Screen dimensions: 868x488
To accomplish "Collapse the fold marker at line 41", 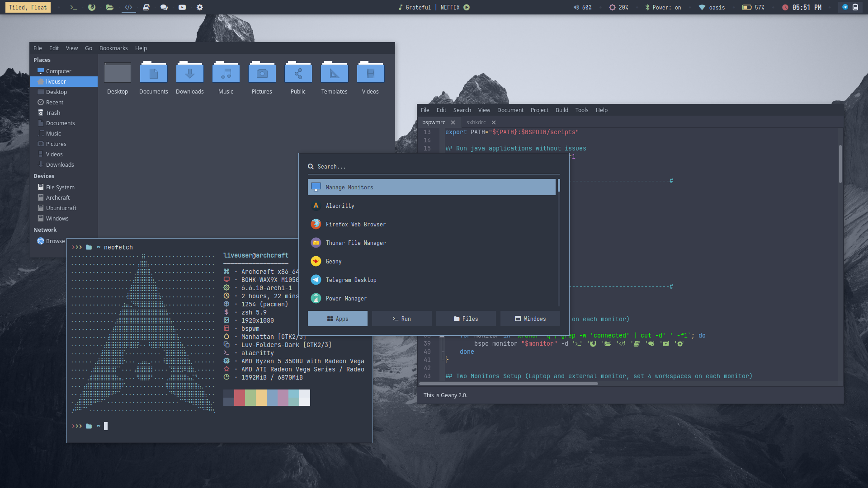I will pos(442,360).
